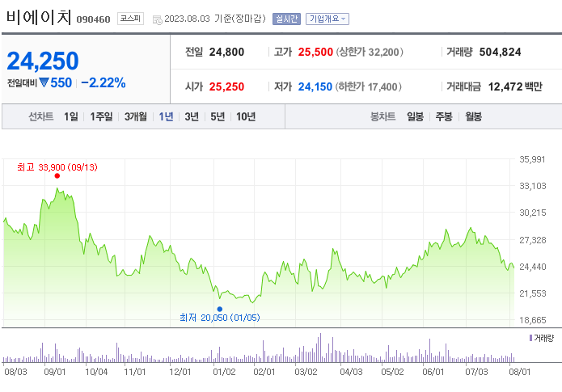
Task: Click the opening price 25,250
Action: pyautogui.click(x=226, y=86)
